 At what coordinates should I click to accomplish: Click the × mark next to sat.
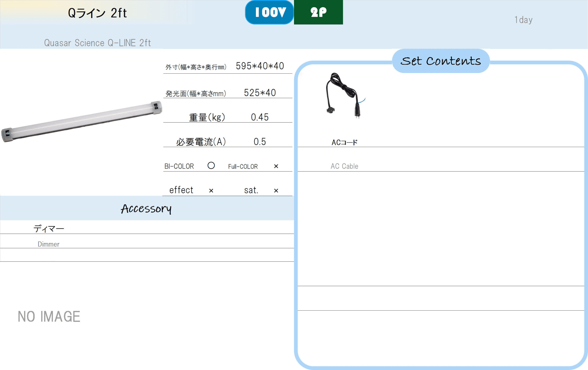coord(276,191)
